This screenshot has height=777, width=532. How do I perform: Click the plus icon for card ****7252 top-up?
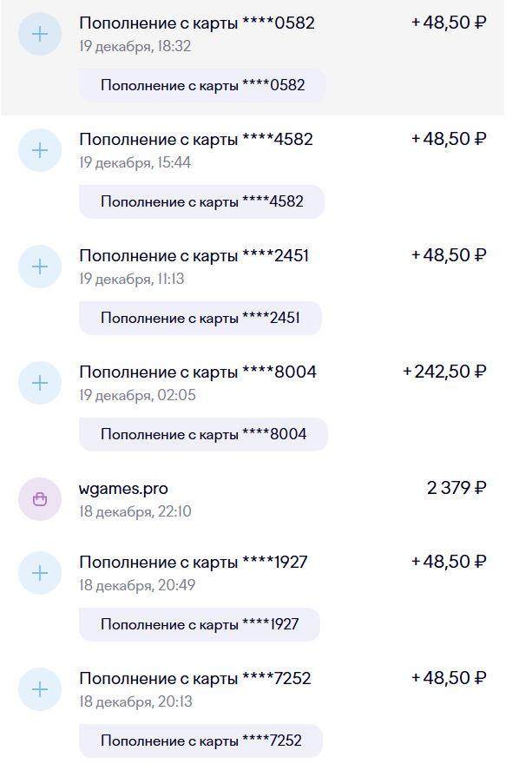(x=40, y=689)
